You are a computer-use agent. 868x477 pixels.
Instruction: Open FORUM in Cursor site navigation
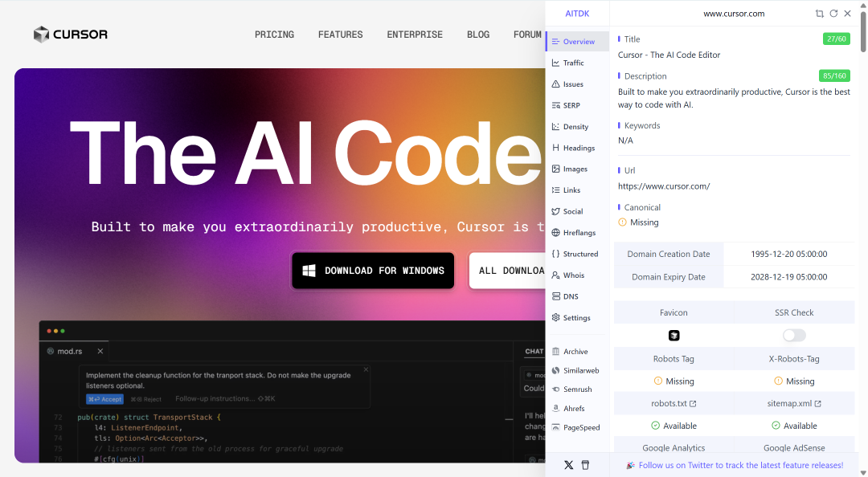click(527, 35)
